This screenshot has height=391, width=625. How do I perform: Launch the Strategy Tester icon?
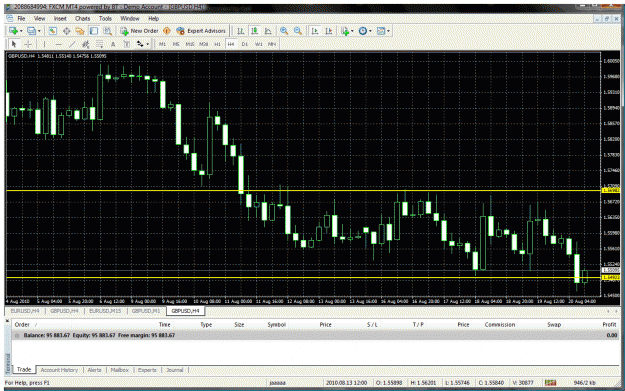click(x=108, y=31)
